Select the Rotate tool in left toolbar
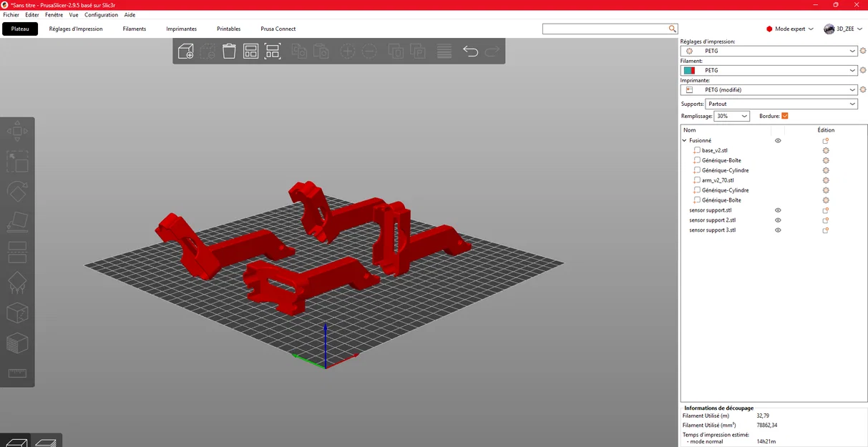868x447 pixels. [17, 192]
